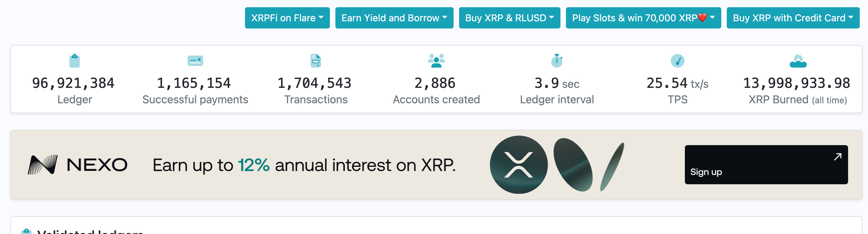Open the XRPFi on Flare dropdown
This screenshot has width=868, height=234.
coord(287,18)
